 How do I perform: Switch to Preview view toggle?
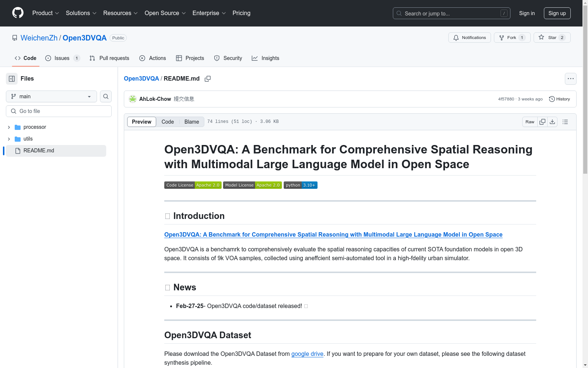141,122
